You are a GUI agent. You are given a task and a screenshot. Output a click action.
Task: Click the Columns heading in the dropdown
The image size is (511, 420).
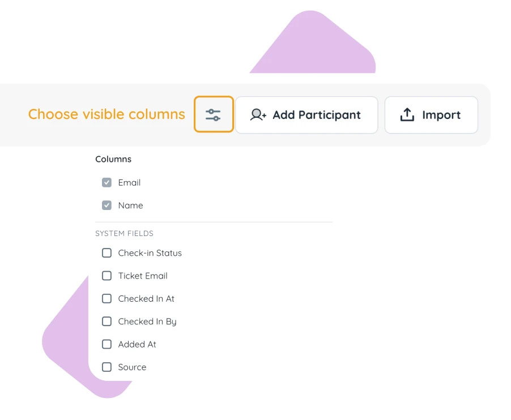coord(113,159)
